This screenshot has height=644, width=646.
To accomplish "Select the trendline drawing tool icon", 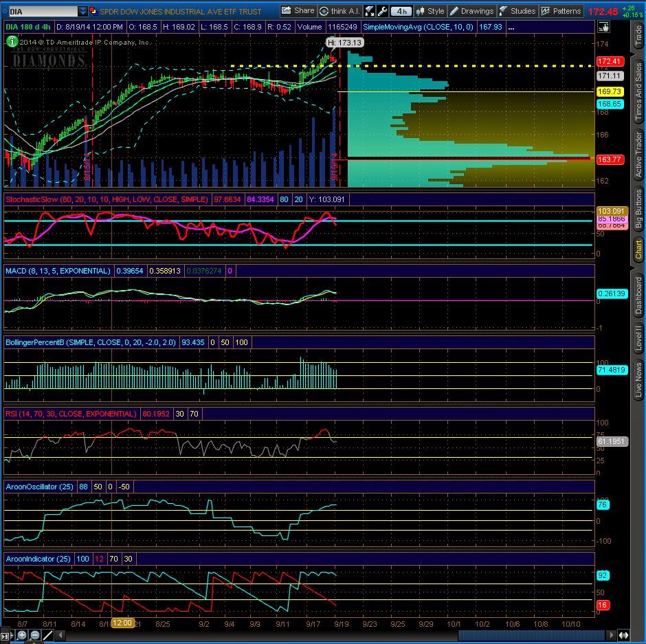I will point(48,635).
